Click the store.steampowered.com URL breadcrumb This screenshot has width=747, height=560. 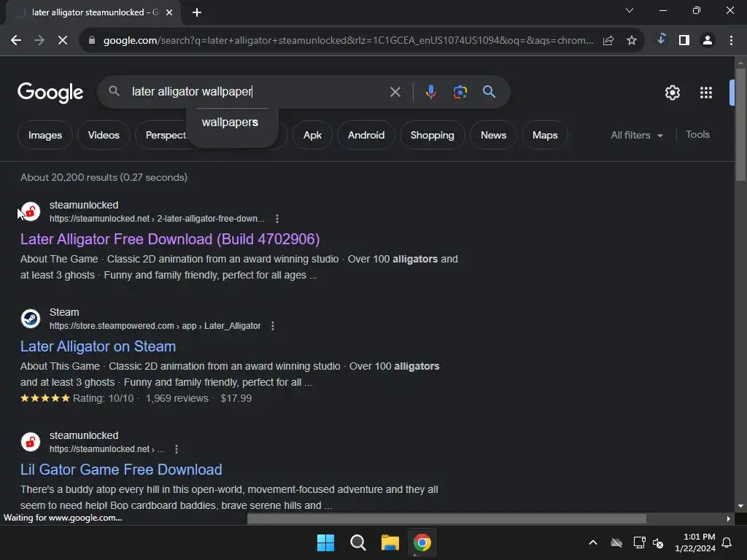pos(155,326)
